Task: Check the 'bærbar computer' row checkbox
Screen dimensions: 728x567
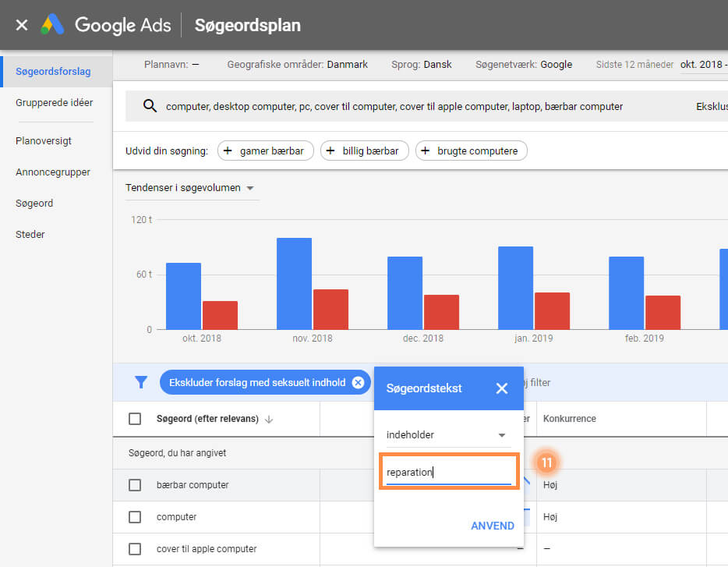Action: coord(135,485)
